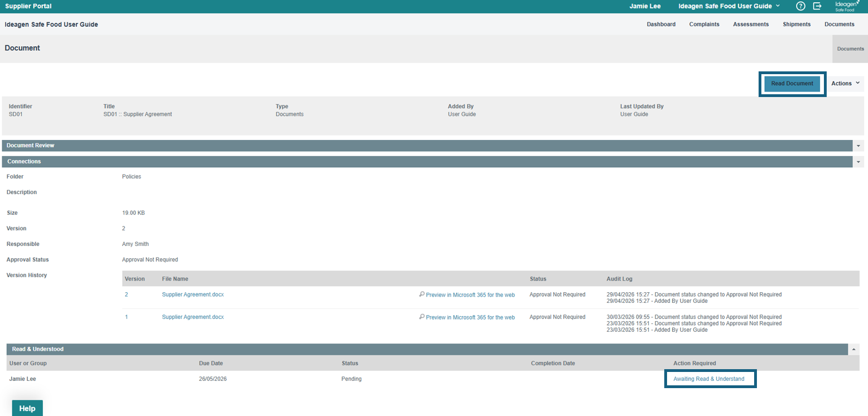
Task: Click Completion Date column header
Action: coord(553,364)
